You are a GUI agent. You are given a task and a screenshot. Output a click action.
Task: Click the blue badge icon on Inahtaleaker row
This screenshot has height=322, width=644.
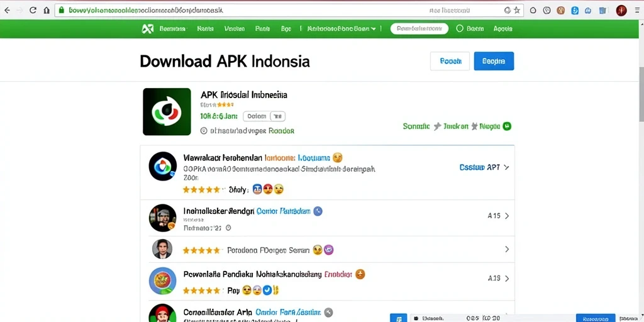pyautogui.click(x=318, y=211)
